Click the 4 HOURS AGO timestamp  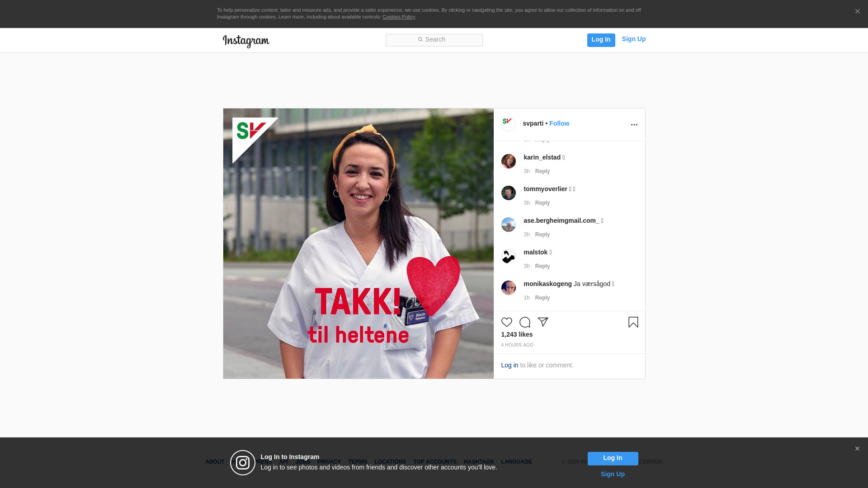point(517,345)
